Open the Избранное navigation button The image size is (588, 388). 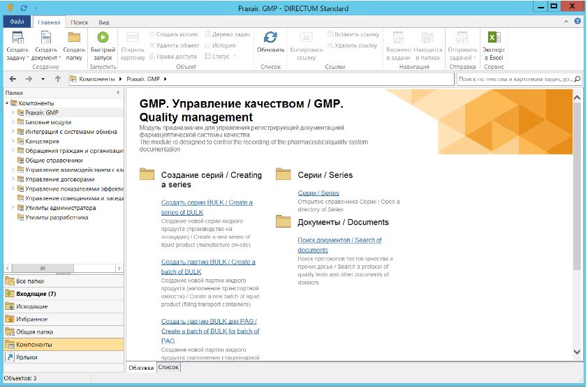(64, 320)
